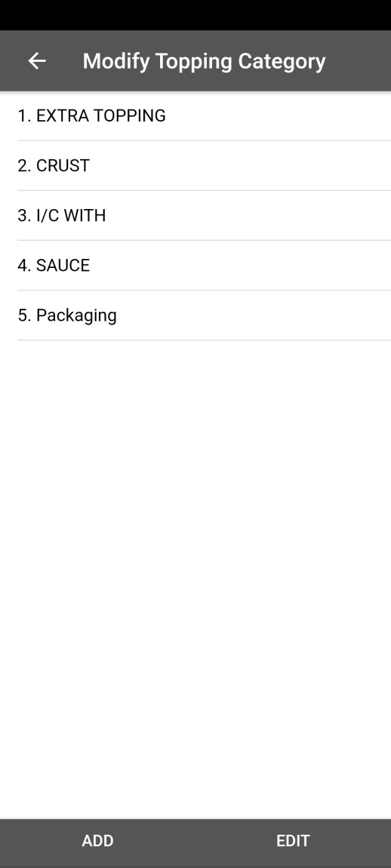This screenshot has height=868, width=391.
Task: Pick list item number 2
Action: pyautogui.click(x=195, y=165)
